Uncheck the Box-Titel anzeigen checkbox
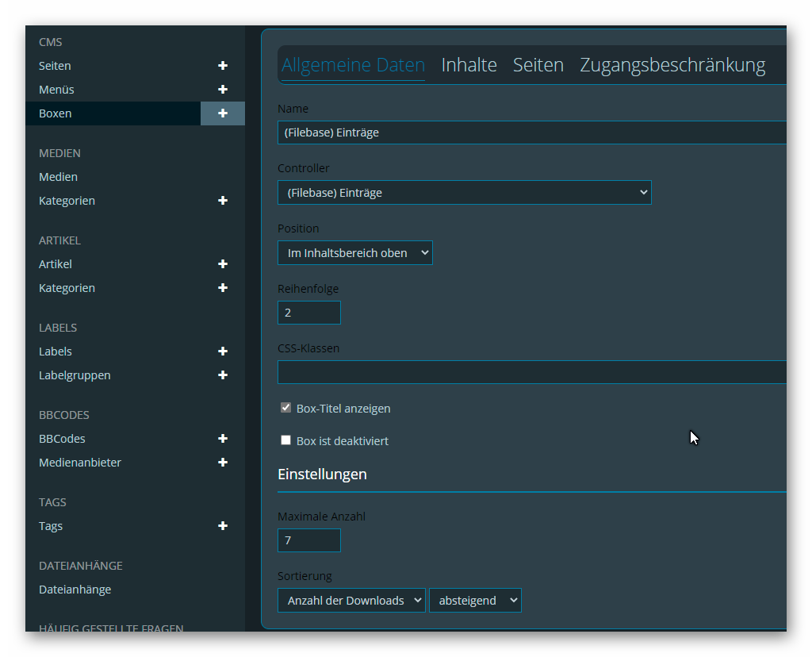 click(x=286, y=408)
